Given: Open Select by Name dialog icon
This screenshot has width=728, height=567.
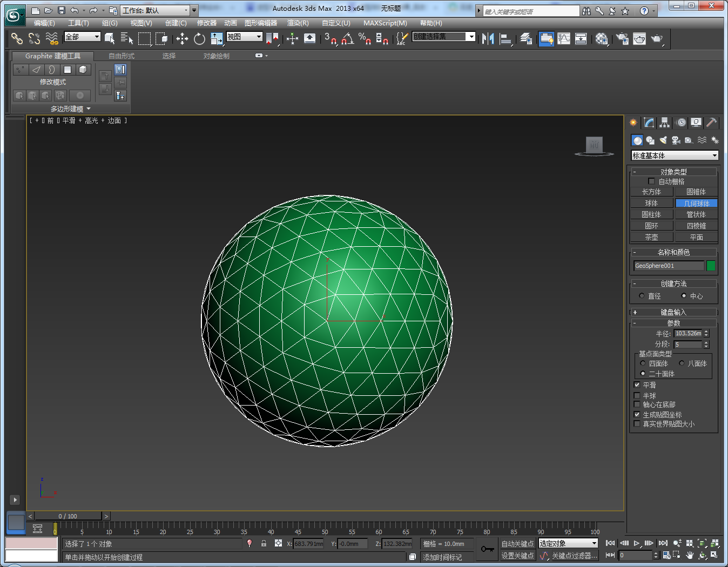Looking at the screenshot, I should point(127,38).
